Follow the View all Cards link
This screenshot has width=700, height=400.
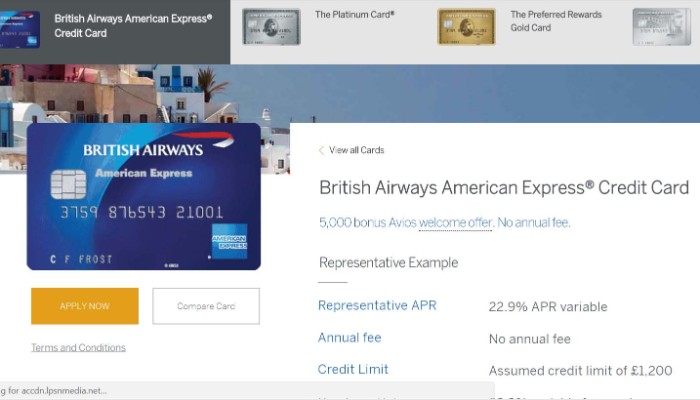click(356, 150)
